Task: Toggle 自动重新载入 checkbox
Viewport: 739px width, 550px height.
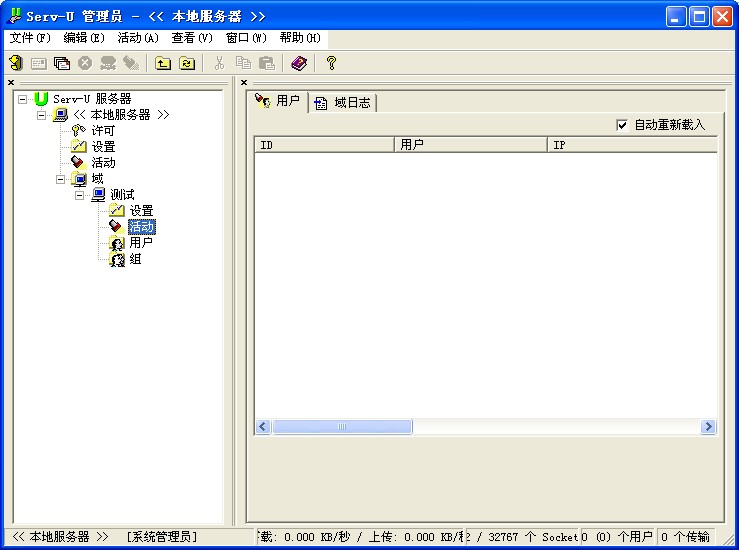Action: click(x=622, y=125)
